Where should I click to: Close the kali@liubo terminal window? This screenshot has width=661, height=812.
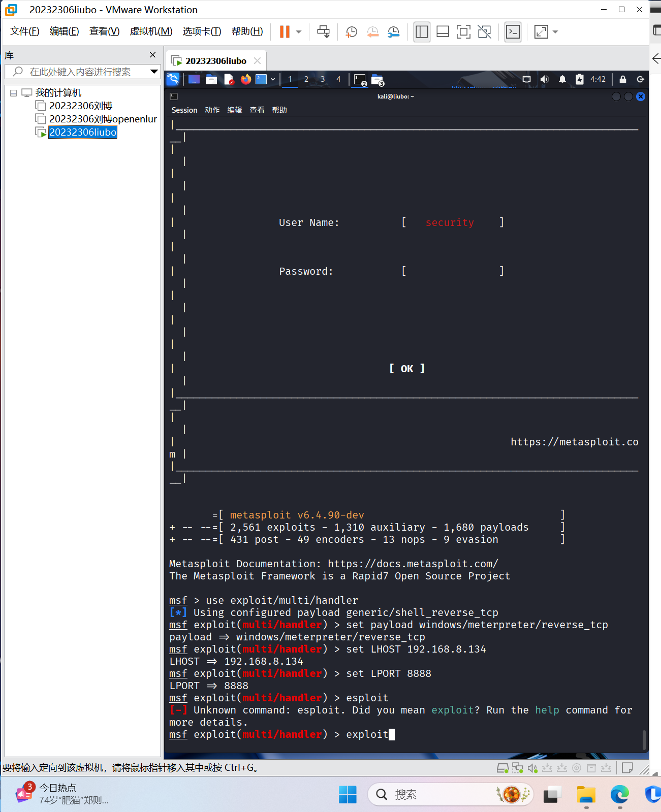coord(641,96)
